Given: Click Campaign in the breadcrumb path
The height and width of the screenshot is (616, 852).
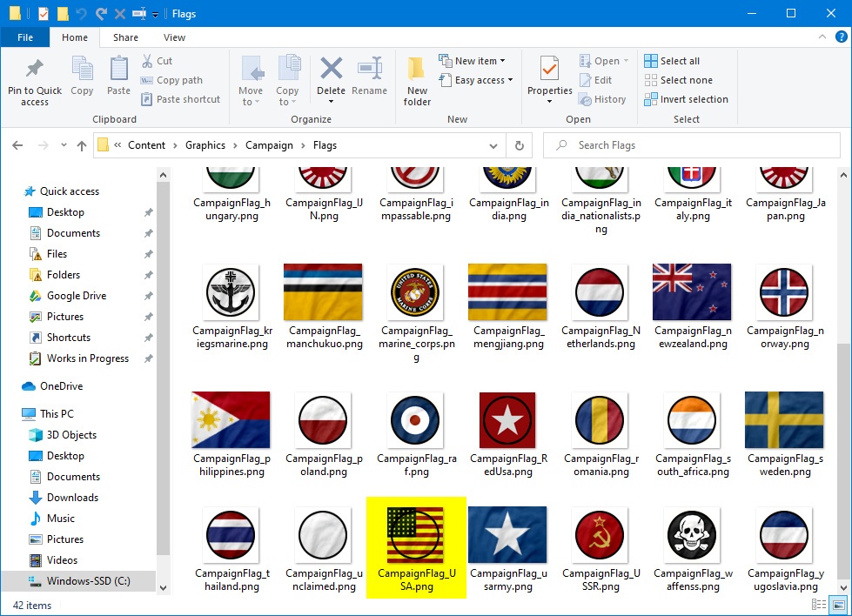Looking at the screenshot, I should click(x=269, y=145).
